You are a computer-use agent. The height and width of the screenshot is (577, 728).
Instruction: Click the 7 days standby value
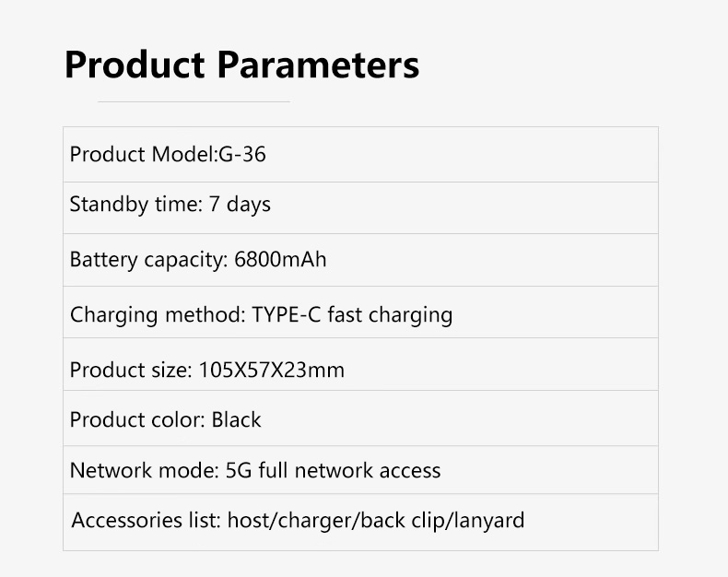pyautogui.click(x=240, y=204)
